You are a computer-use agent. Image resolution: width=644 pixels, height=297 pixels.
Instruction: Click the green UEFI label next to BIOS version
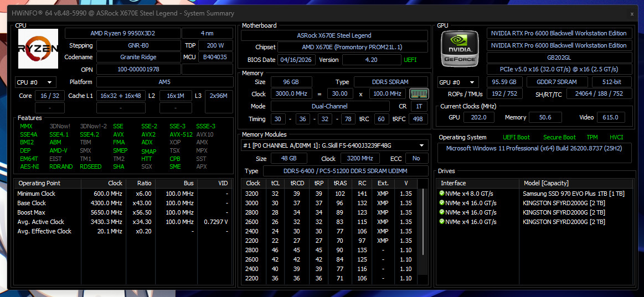410,60
